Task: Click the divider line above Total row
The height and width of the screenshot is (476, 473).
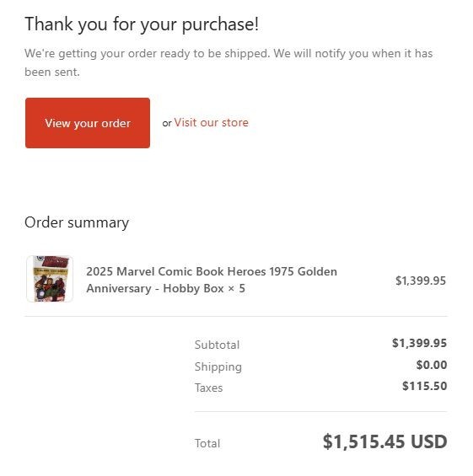Action: (320, 412)
